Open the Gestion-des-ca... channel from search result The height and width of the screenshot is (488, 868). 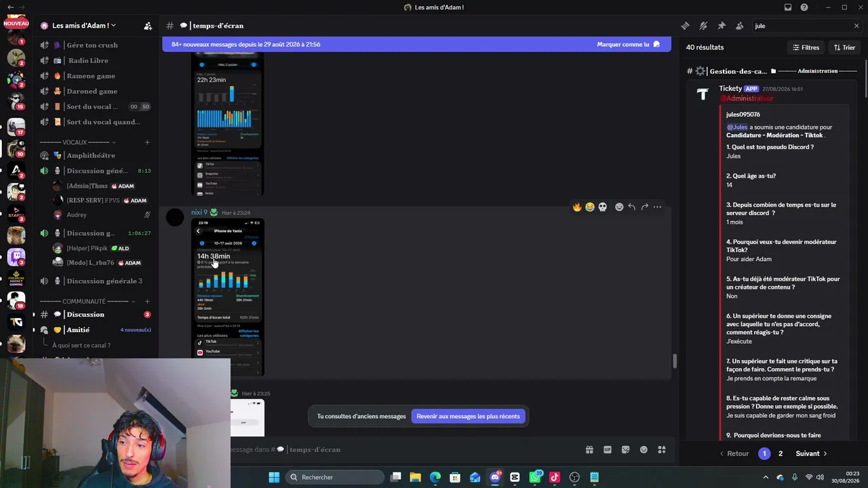click(x=738, y=71)
